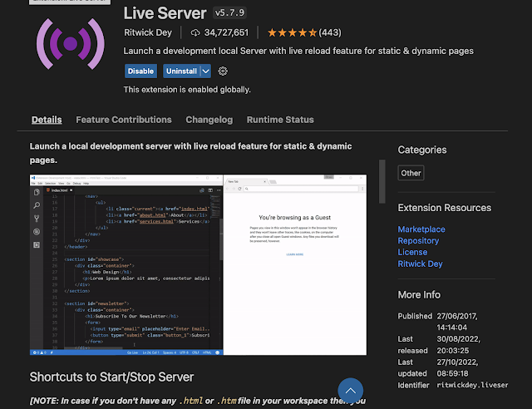Click the Categories heading
Screen dimensions: 532x409
click(422, 150)
